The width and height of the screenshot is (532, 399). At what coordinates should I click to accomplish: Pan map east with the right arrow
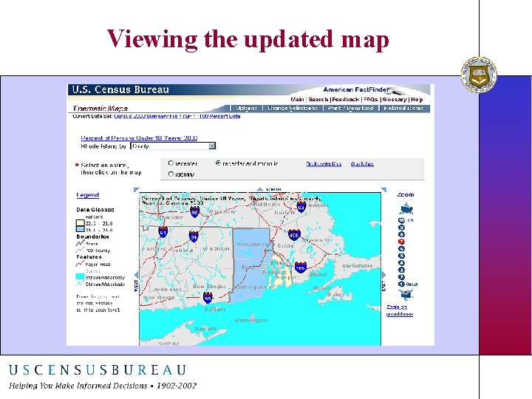383,275
